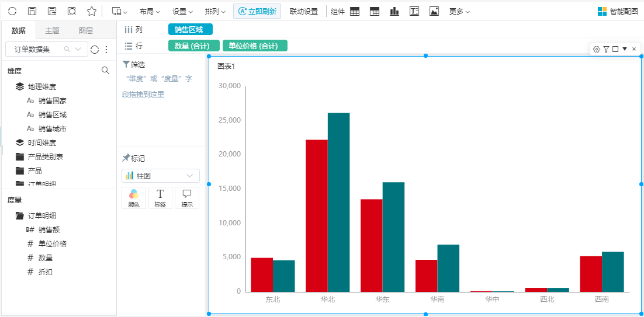Click the 列 column shelf icon
Viewport: 644px width, 317px height.
[x=129, y=30]
